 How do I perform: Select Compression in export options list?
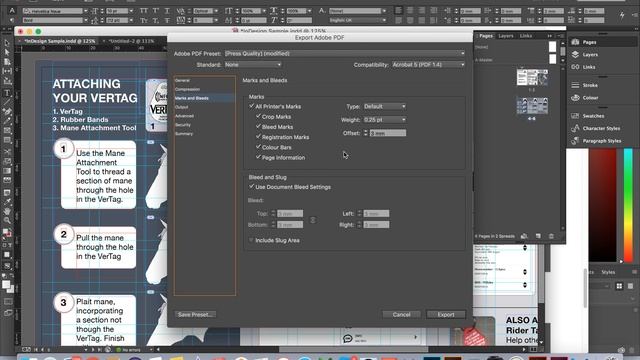pyautogui.click(x=187, y=89)
